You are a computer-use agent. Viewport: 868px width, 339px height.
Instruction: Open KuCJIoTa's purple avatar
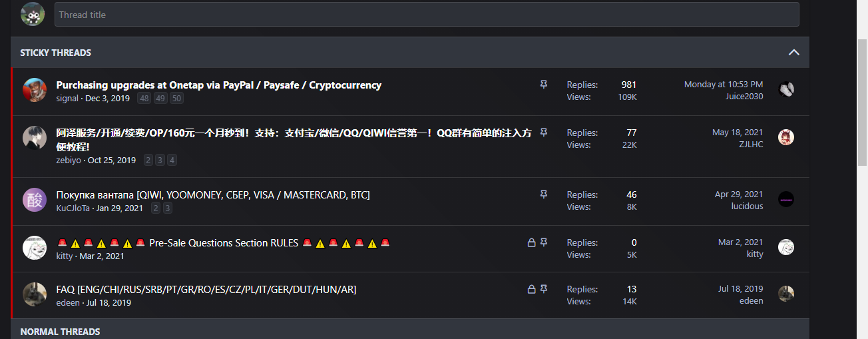point(35,200)
